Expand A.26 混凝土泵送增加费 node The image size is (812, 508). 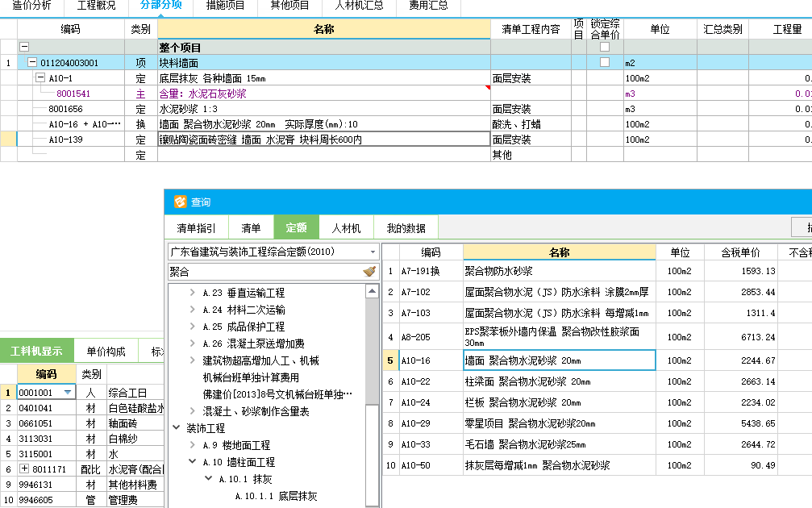192,344
